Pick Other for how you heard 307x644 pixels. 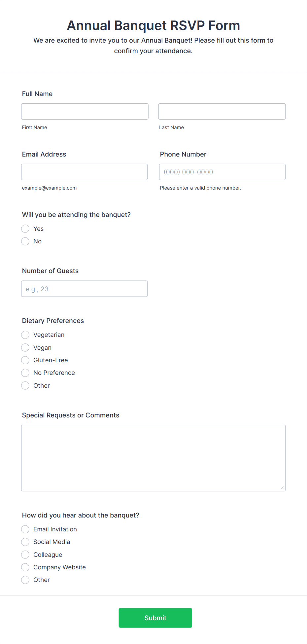tap(25, 580)
